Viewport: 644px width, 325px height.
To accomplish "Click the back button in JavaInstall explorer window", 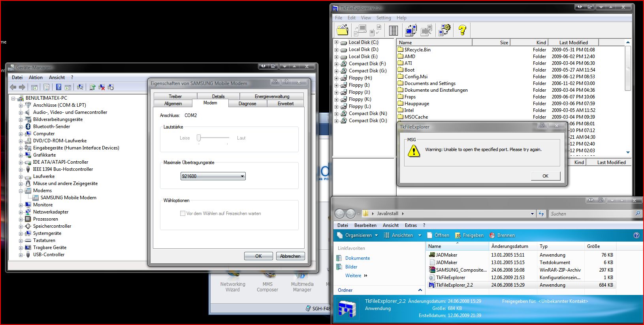I will (339, 214).
